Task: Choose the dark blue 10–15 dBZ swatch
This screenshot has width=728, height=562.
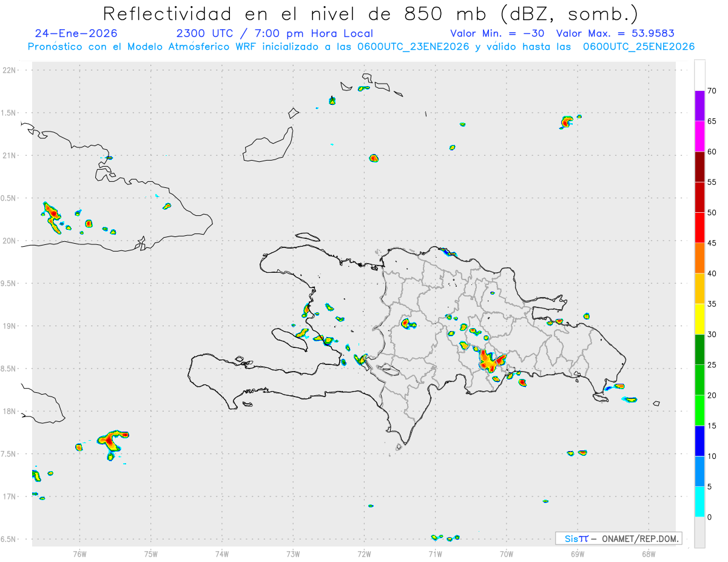Action: coord(699,441)
